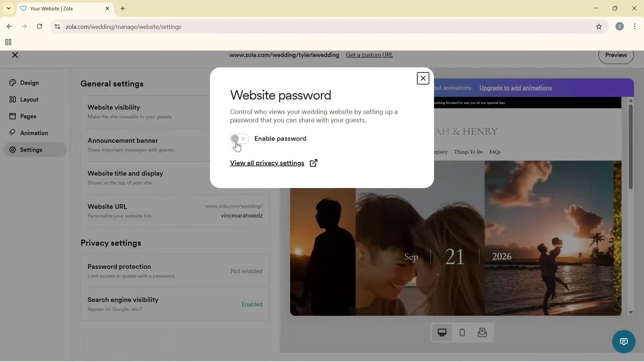Open Pages in the sidebar
Viewport: 644px width, 362px height.
point(28,116)
